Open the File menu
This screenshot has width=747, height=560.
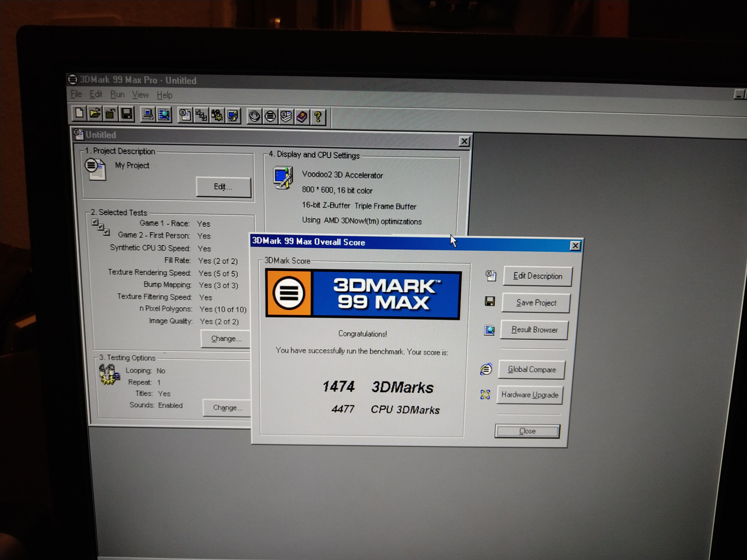click(76, 94)
